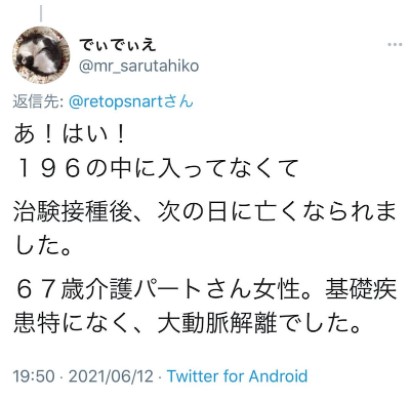Screen dimensions: 417x404
Task: Click the text 次の日に亡くなられま
Action: tap(277, 212)
